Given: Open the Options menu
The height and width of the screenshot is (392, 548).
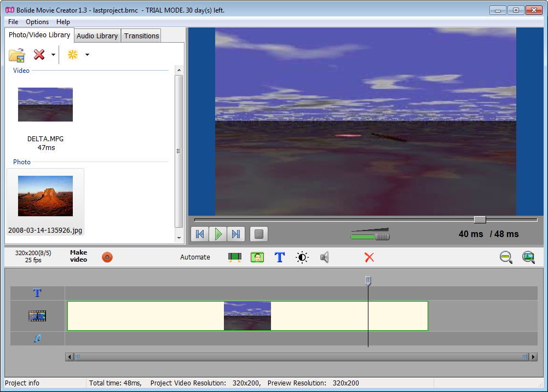Looking at the screenshot, I should click(x=37, y=22).
